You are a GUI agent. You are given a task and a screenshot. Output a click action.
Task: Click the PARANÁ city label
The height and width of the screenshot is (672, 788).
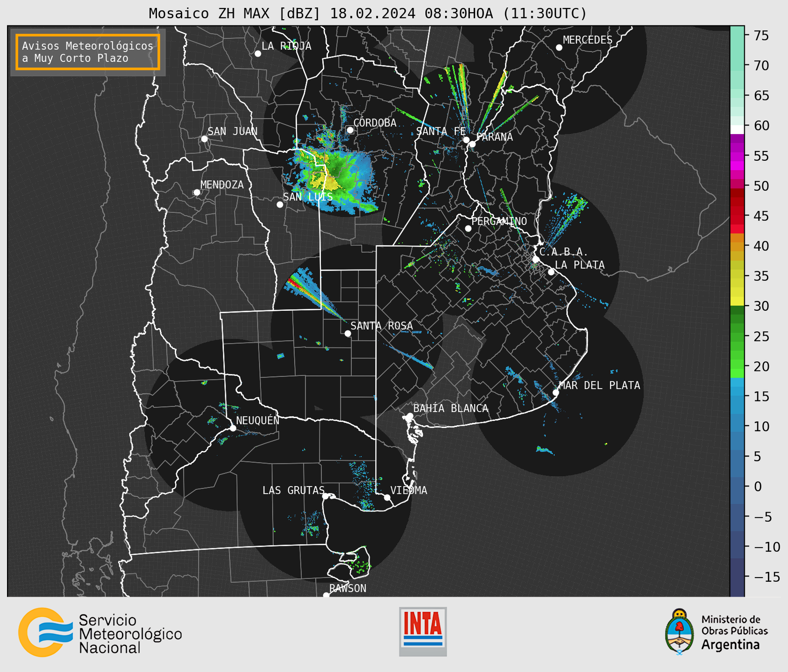click(x=494, y=137)
